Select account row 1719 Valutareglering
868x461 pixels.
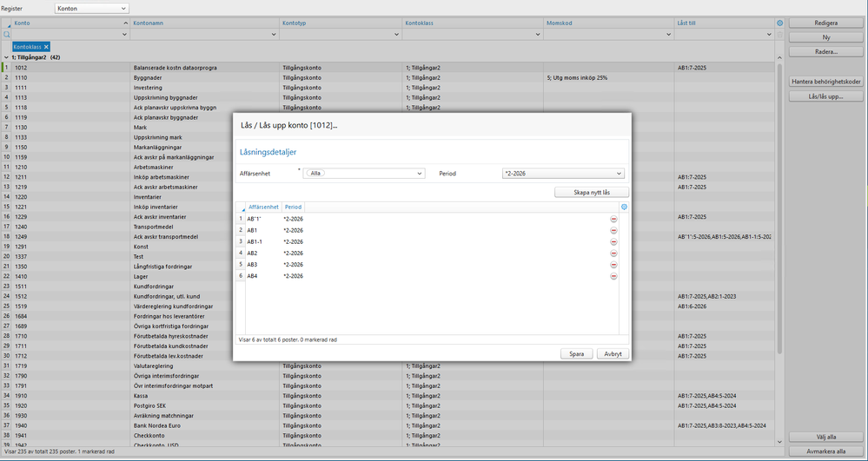388,366
